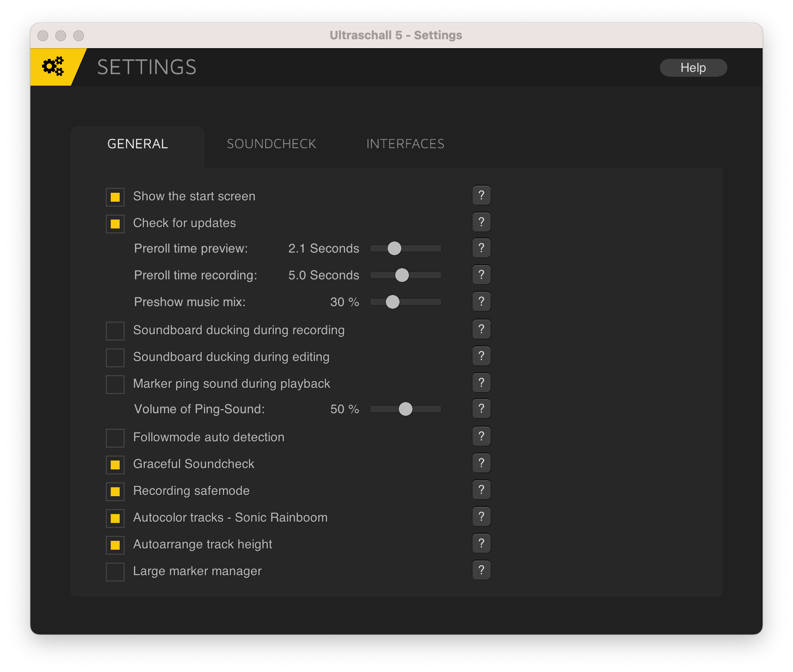This screenshot has width=793, height=672.
Task: Enable Followmode auto detection
Action: click(x=115, y=438)
